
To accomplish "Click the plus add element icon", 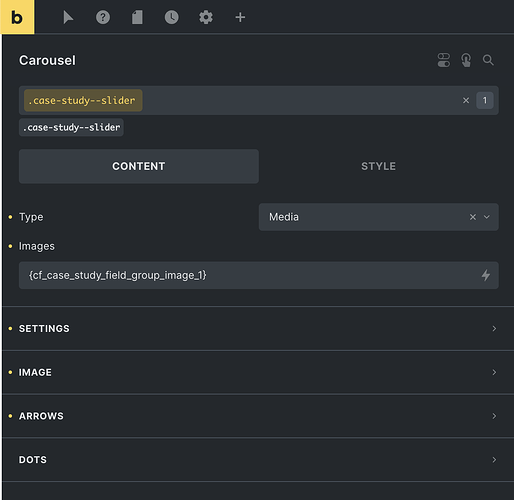I will [240, 17].
